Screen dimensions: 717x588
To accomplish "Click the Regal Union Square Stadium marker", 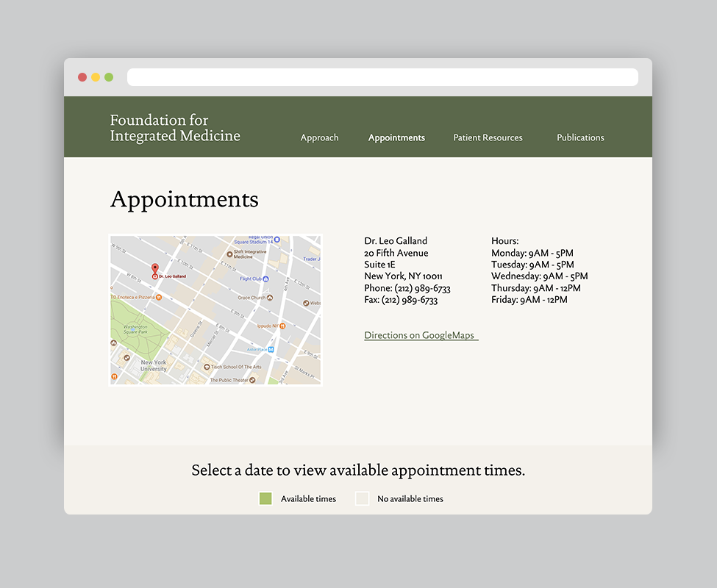I will (x=277, y=240).
